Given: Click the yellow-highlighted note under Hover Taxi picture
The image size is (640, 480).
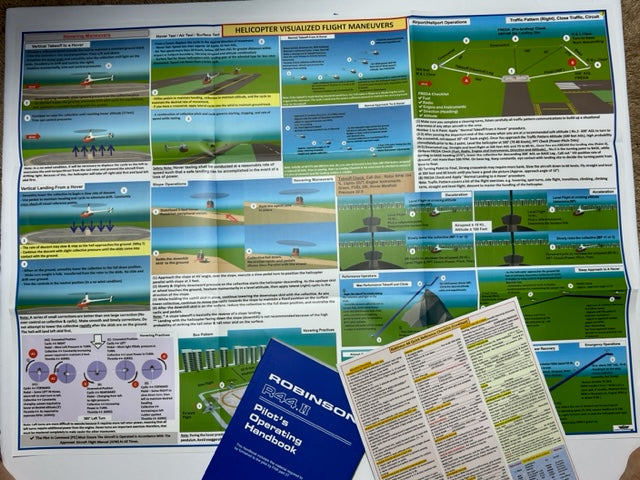Looking at the screenshot, I should 216,101.
